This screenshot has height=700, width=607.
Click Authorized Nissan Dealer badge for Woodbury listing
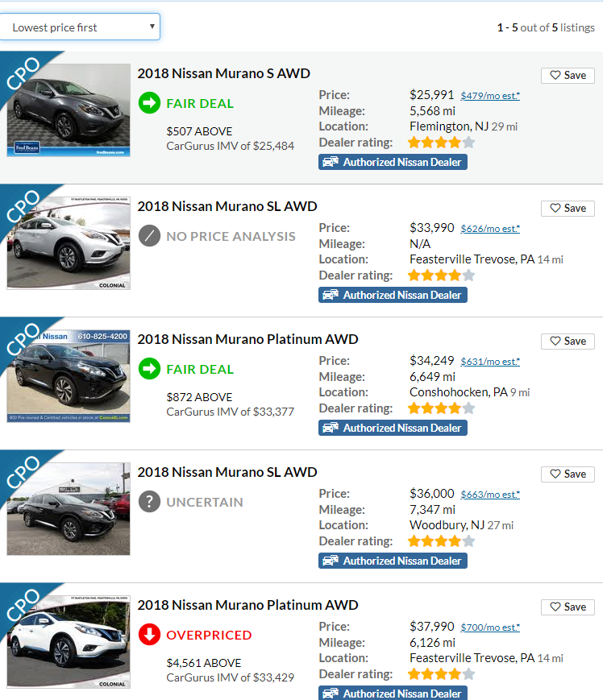[x=393, y=561]
